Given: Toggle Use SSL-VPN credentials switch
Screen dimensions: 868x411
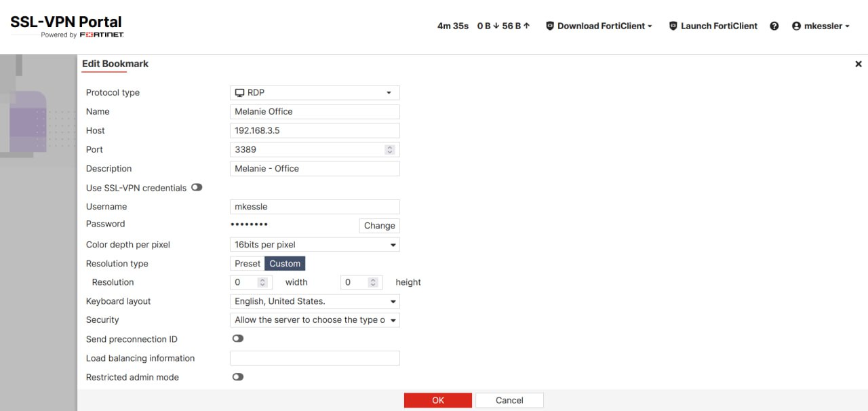Looking at the screenshot, I should pyautogui.click(x=197, y=187).
